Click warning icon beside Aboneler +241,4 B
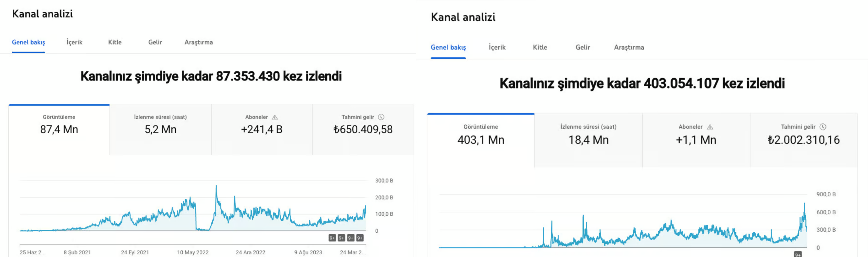 click(275, 117)
